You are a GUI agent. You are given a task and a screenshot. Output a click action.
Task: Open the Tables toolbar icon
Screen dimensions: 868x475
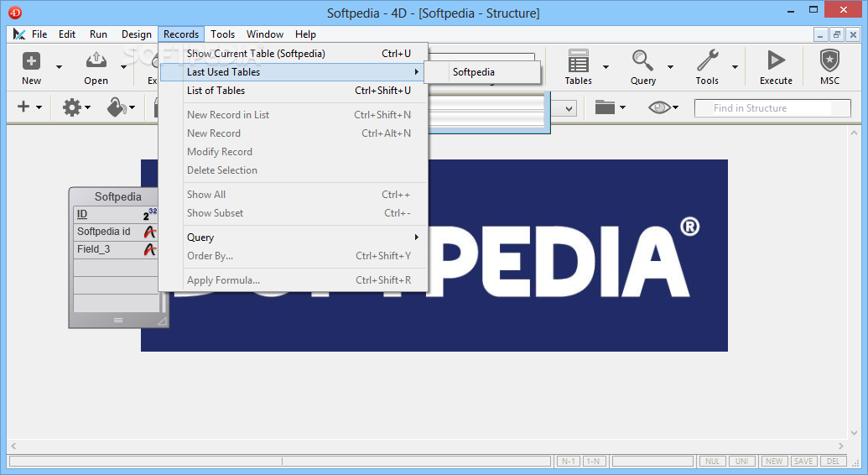[x=578, y=60]
